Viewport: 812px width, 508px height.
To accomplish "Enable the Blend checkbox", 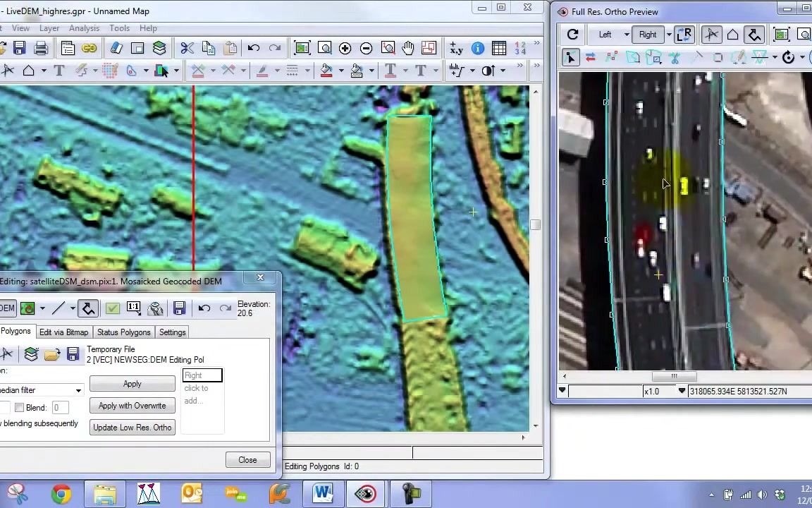I will (x=20, y=408).
